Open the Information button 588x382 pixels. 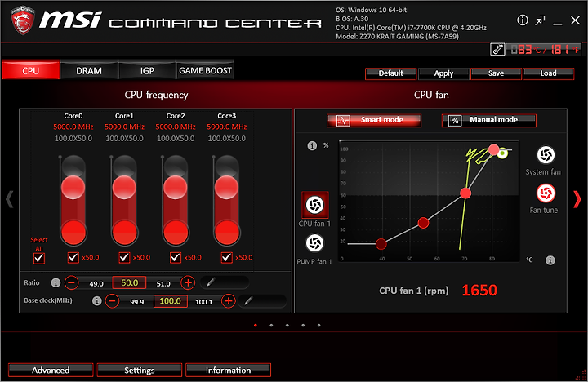coord(228,370)
